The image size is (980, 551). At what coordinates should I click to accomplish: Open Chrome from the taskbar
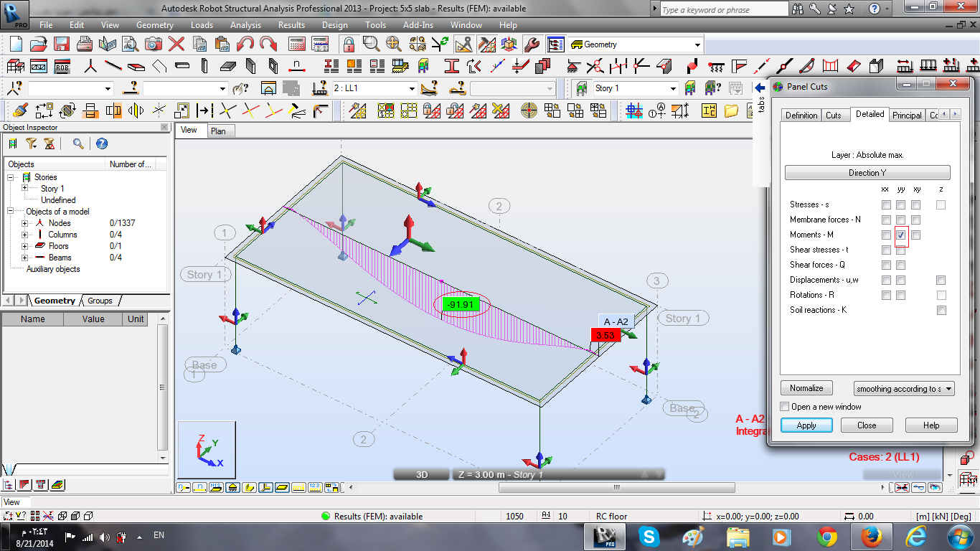pos(826,537)
